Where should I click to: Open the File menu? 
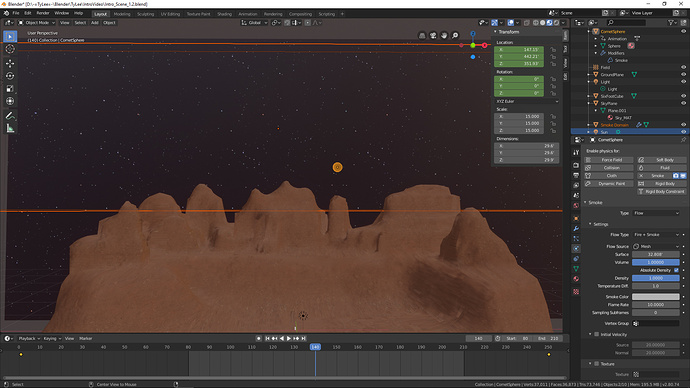(x=16, y=13)
